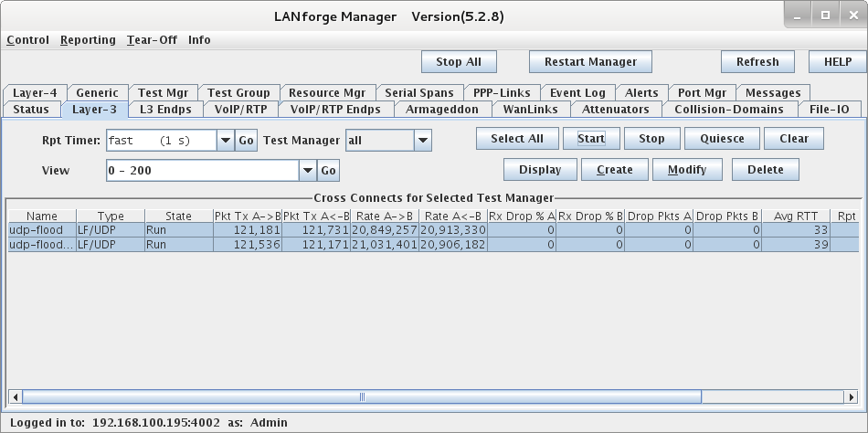Click Go next to Rpt Timer

[x=247, y=141]
